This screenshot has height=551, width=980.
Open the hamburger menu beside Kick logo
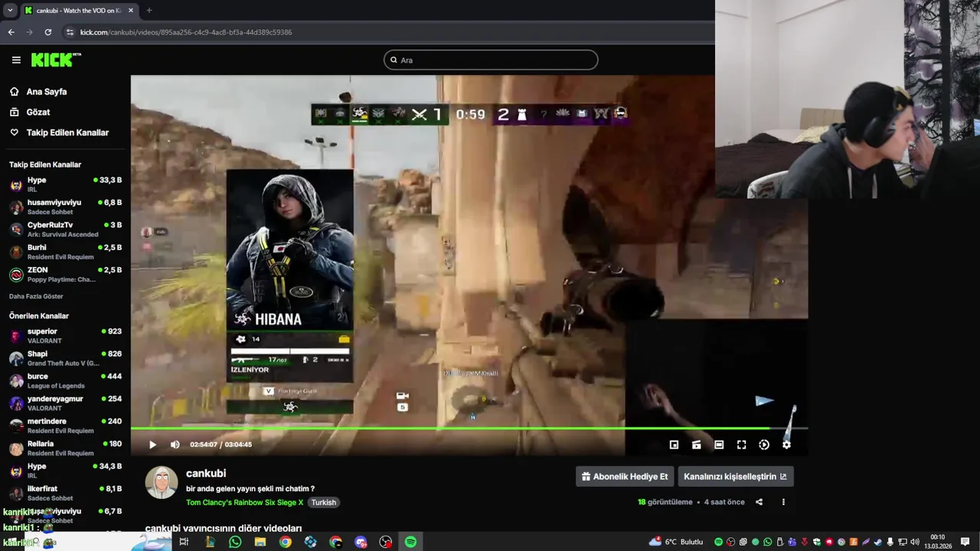16,60
